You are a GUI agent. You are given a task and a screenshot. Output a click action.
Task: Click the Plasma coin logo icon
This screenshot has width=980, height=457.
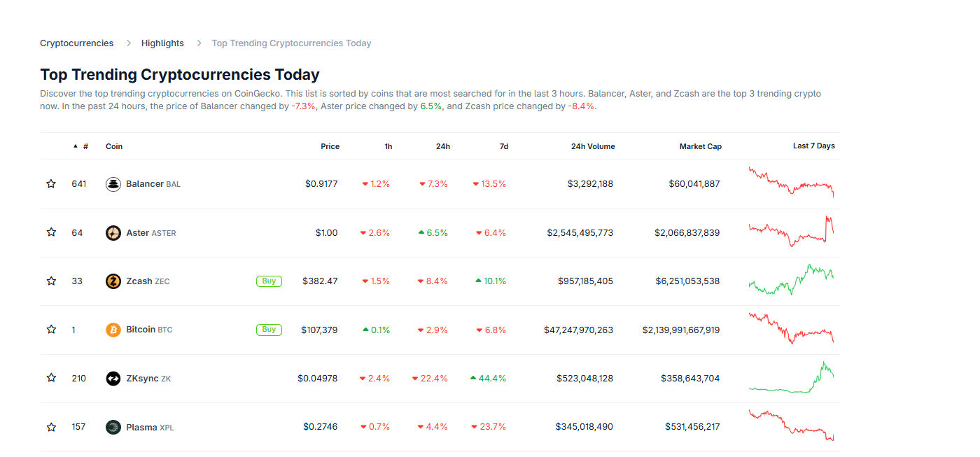click(x=113, y=426)
